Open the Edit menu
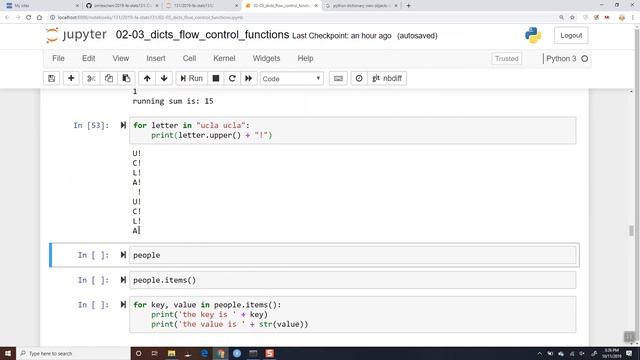640x360 pixels. point(89,58)
